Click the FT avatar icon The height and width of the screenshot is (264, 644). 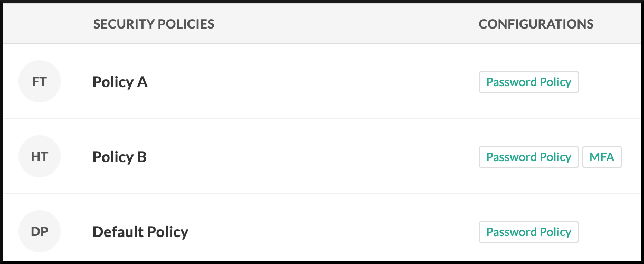40,82
